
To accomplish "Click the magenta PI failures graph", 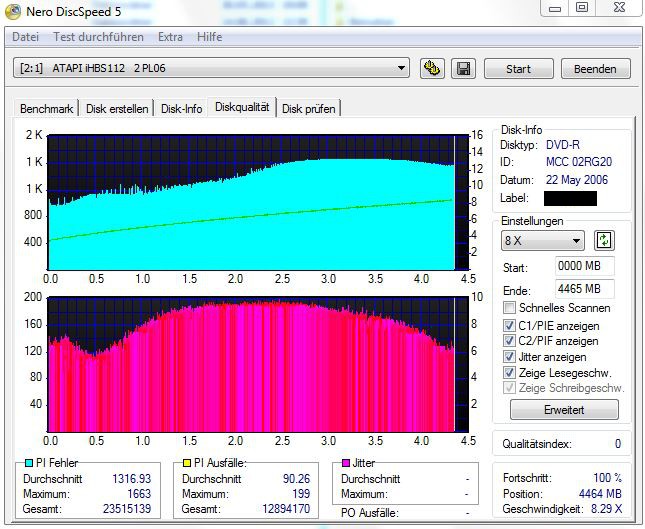I will click(x=258, y=364).
